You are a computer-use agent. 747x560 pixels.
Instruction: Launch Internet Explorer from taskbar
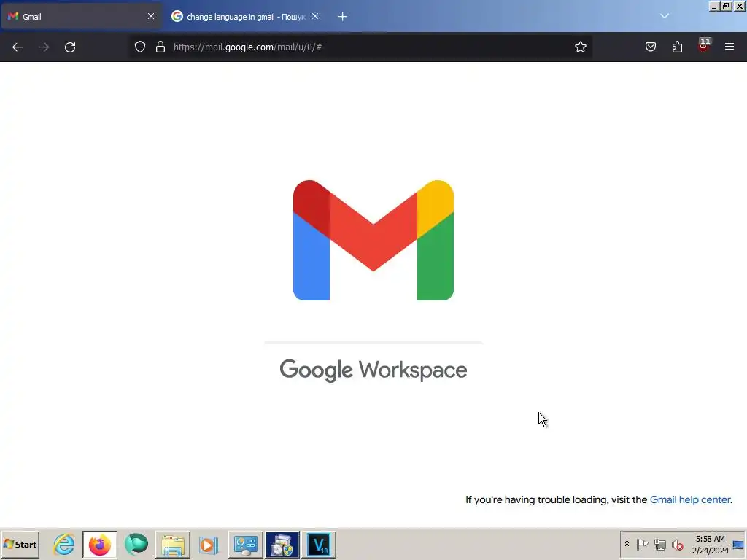64,544
